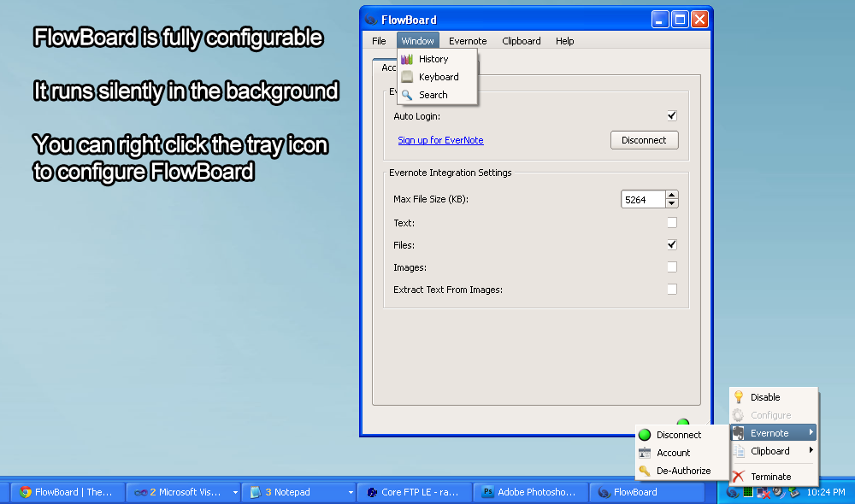Decrease Max File Size with down arrow
The height and width of the screenshot is (504, 855).
tap(672, 204)
